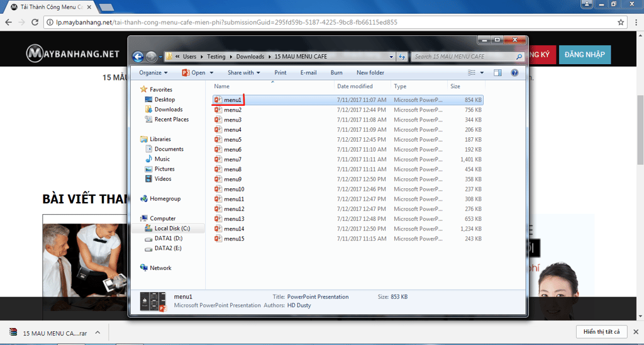
Task: Bookmark page with the star icon
Action: tap(621, 22)
